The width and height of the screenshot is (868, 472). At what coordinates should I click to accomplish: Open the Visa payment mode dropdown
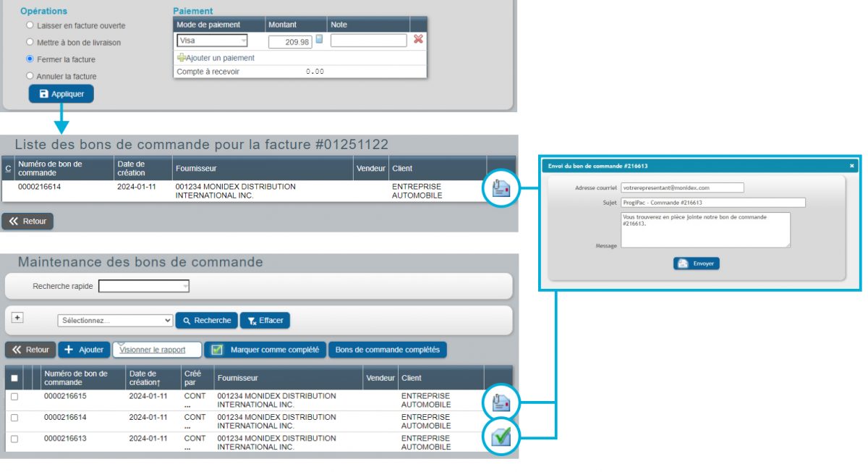click(x=212, y=41)
